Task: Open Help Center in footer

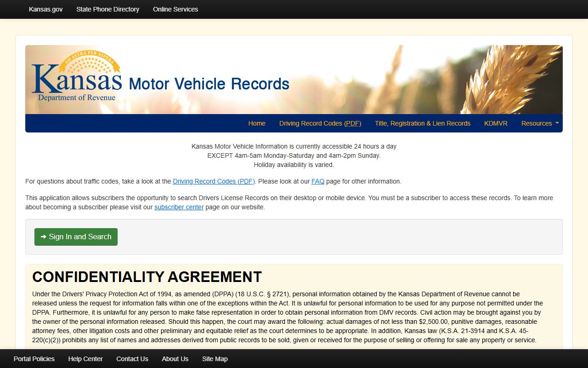Action: coord(85,359)
